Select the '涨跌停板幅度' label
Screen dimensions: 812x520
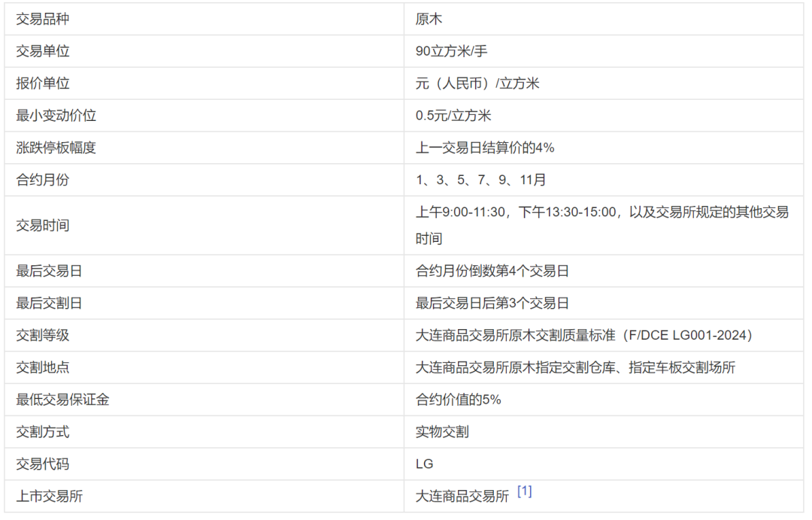click(56, 148)
